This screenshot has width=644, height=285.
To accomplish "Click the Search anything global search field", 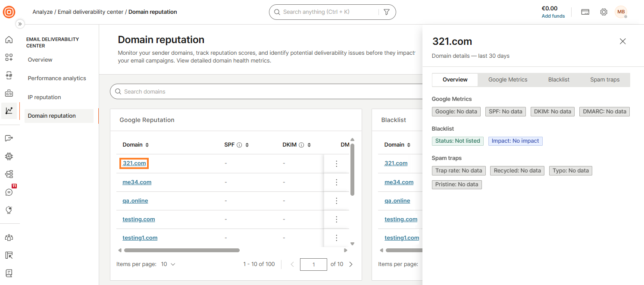I will click(332, 12).
